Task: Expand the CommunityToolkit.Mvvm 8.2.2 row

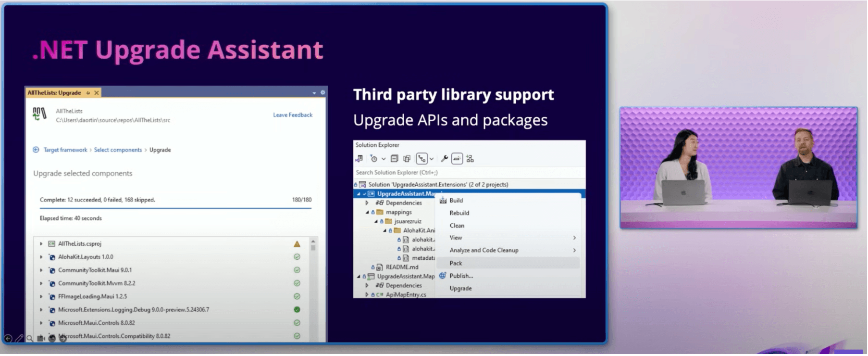Action: click(x=41, y=283)
